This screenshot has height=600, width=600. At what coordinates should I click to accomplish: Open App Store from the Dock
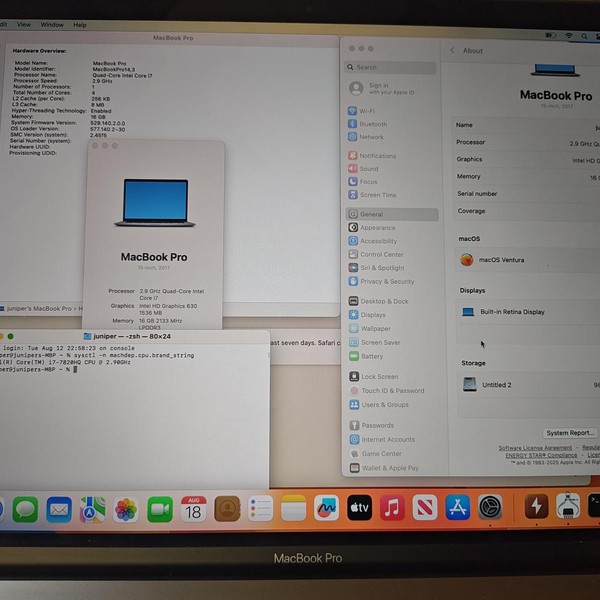pos(458,507)
